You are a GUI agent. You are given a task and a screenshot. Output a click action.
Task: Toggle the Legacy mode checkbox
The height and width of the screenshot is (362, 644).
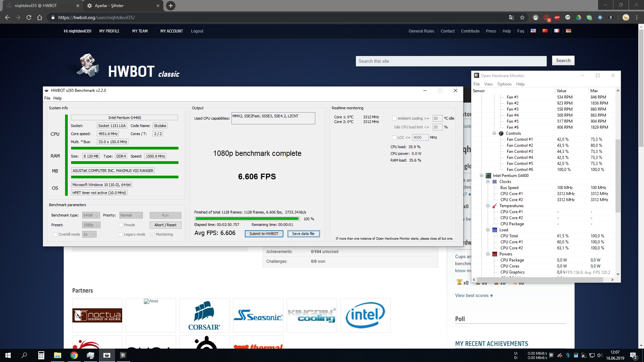121,234
